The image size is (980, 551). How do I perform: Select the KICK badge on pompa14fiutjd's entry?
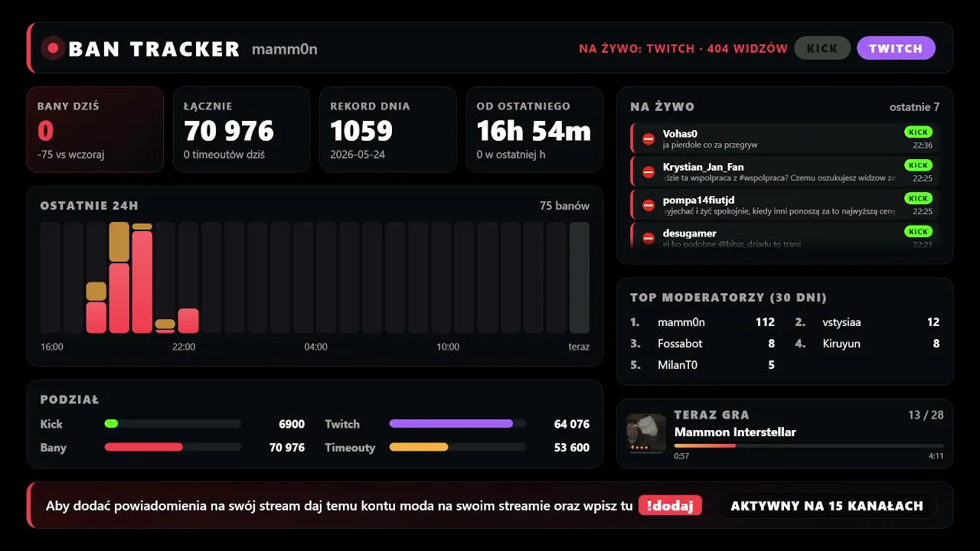[918, 198]
